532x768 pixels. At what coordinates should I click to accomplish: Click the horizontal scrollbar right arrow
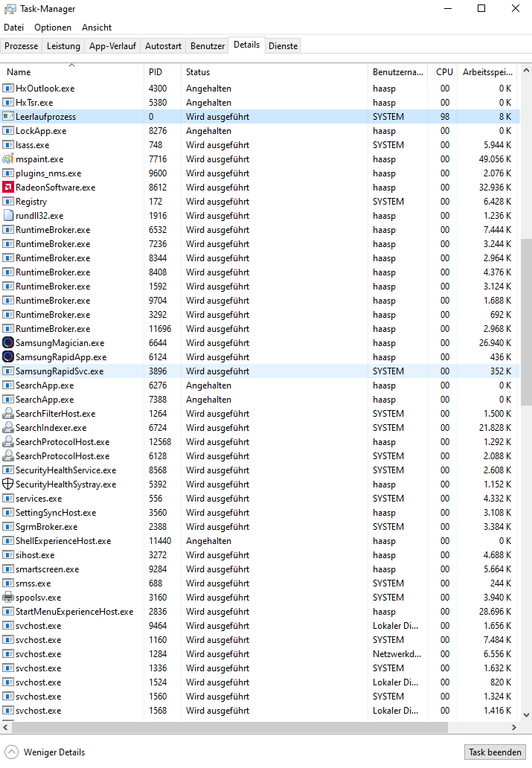pyautogui.click(x=514, y=728)
